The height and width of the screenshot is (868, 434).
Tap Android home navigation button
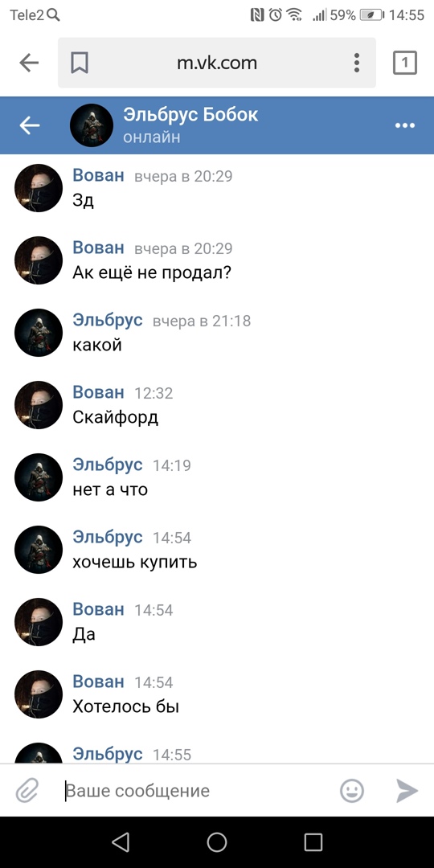(x=217, y=842)
